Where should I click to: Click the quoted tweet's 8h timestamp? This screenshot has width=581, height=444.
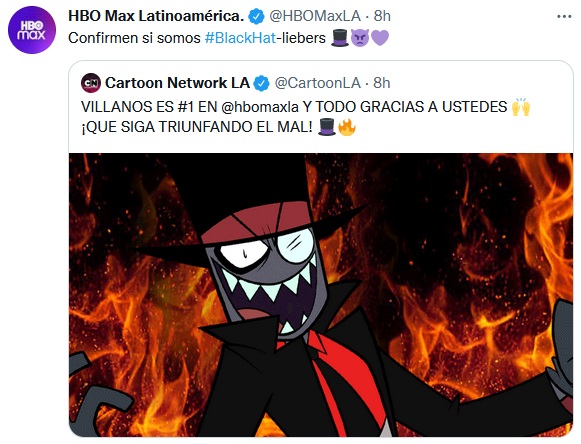pyautogui.click(x=382, y=83)
